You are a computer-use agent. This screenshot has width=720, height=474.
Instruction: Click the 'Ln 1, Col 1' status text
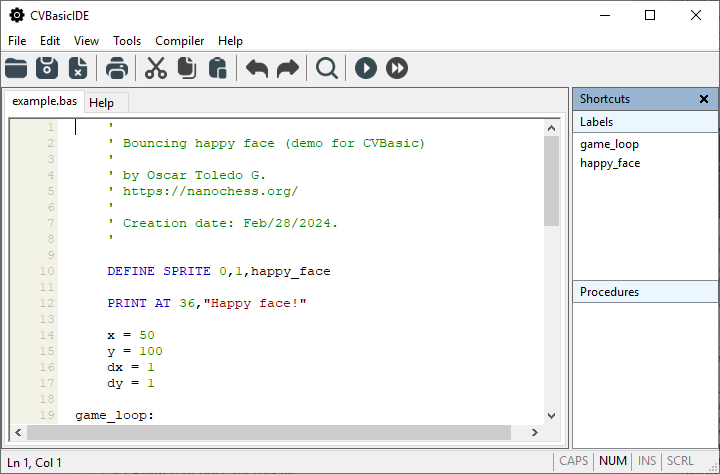(x=34, y=463)
